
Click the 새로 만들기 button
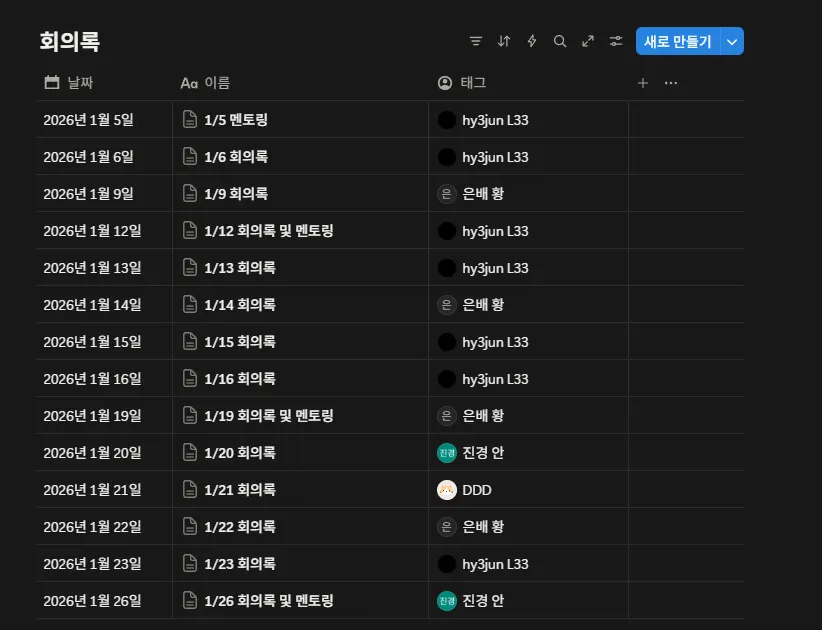pyautogui.click(x=678, y=41)
